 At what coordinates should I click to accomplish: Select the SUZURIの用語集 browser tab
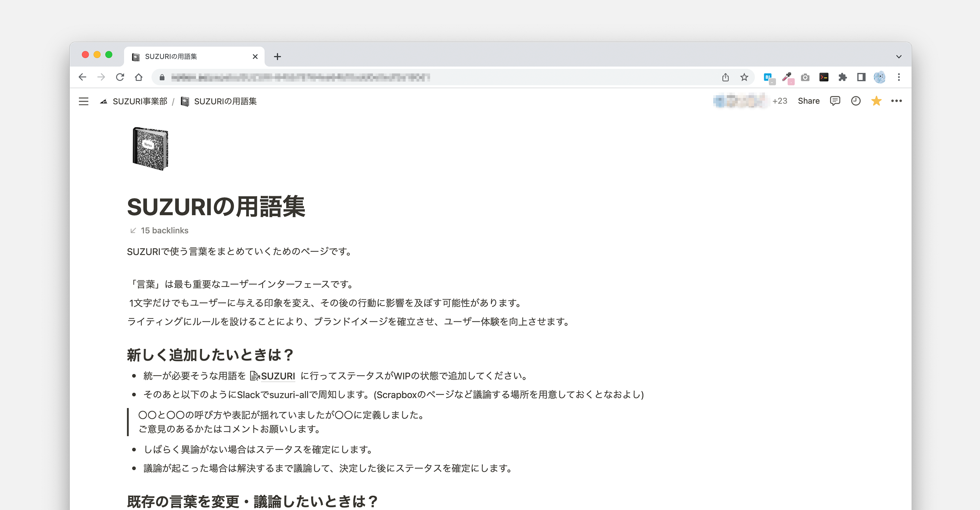(x=194, y=57)
